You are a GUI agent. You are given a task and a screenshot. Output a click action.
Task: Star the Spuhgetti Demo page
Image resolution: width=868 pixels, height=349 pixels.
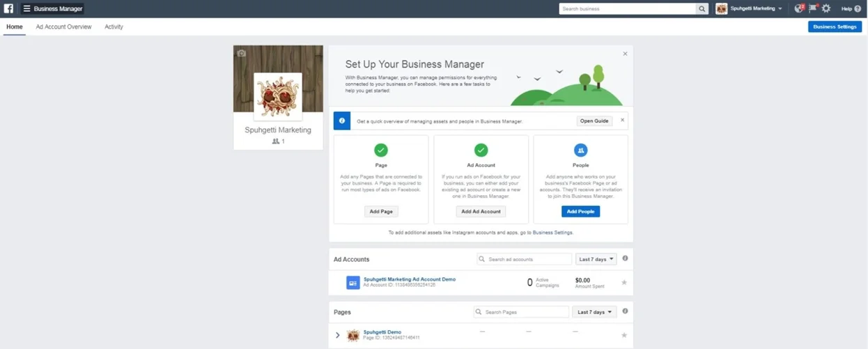click(624, 336)
